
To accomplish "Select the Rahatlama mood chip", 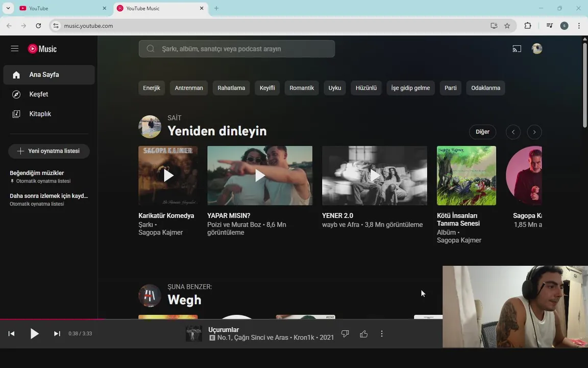I will click(231, 88).
